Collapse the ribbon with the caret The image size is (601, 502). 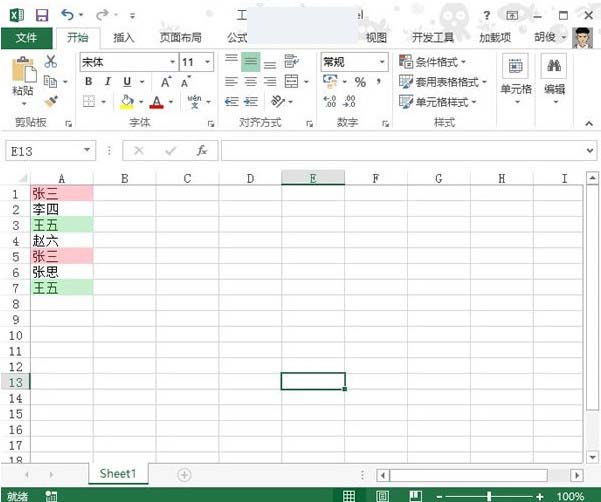click(x=589, y=123)
